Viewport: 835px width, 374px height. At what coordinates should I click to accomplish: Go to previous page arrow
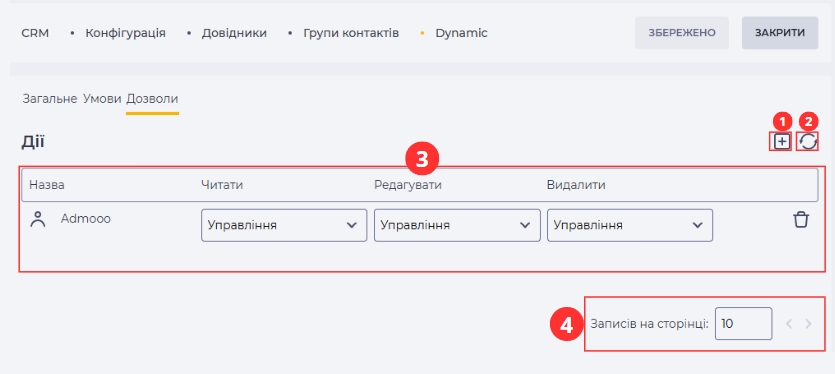click(x=789, y=323)
